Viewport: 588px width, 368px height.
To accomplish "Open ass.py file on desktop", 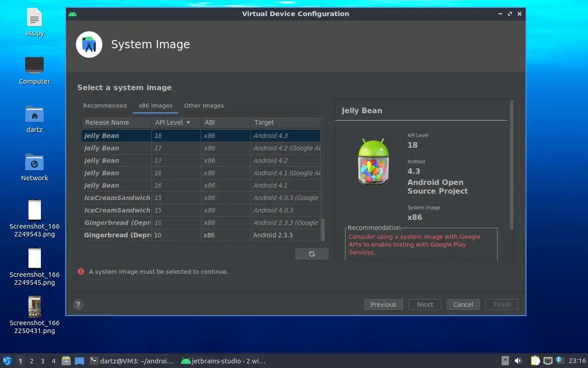I will click(34, 23).
